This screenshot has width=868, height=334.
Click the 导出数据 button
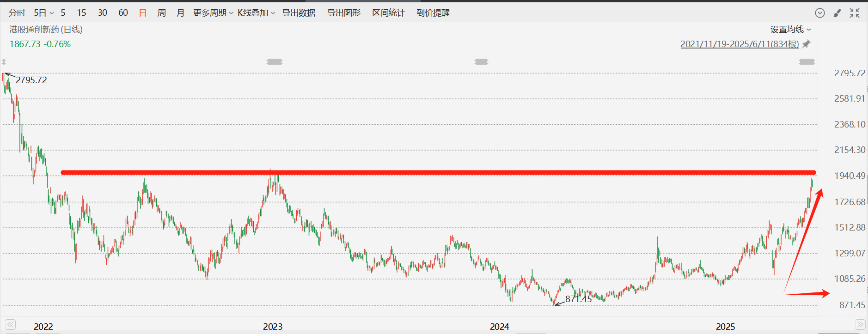tap(299, 13)
